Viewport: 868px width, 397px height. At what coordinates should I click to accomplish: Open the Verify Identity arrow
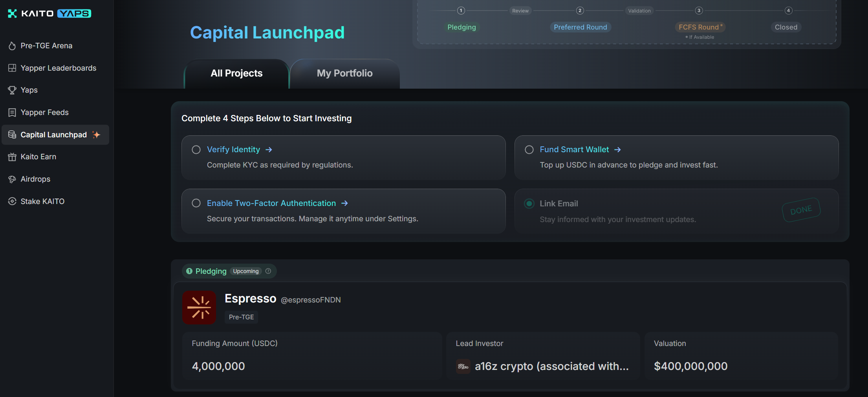click(x=269, y=150)
